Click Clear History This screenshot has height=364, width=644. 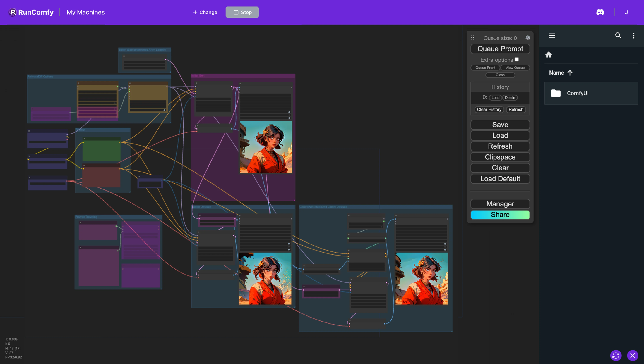pyautogui.click(x=489, y=109)
